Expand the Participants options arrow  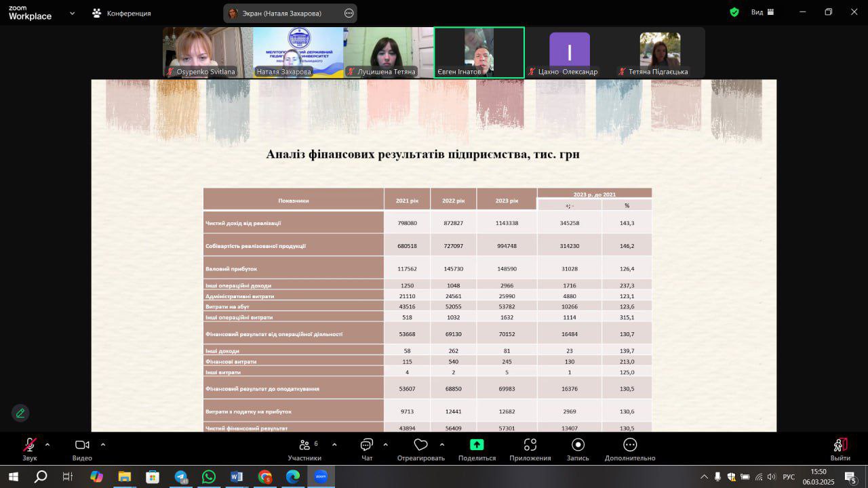click(x=334, y=445)
